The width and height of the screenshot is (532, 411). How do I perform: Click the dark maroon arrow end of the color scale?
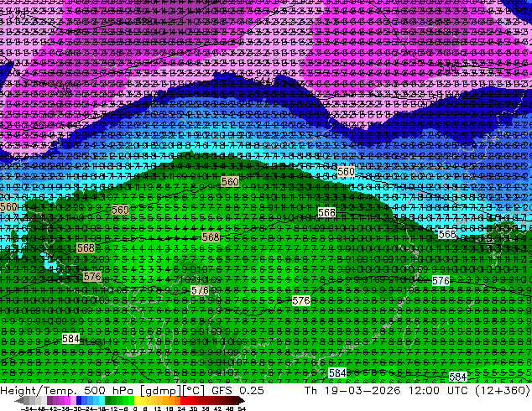pyautogui.click(x=242, y=400)
